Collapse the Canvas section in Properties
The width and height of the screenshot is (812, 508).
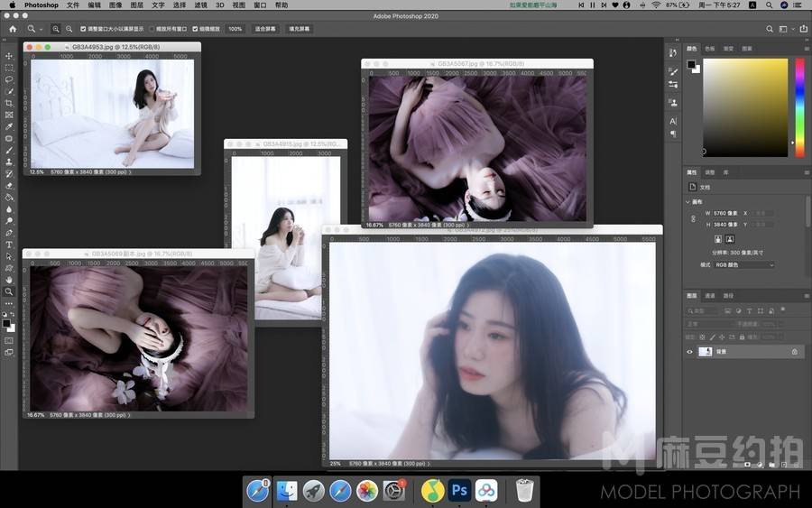tap(687, 202)
